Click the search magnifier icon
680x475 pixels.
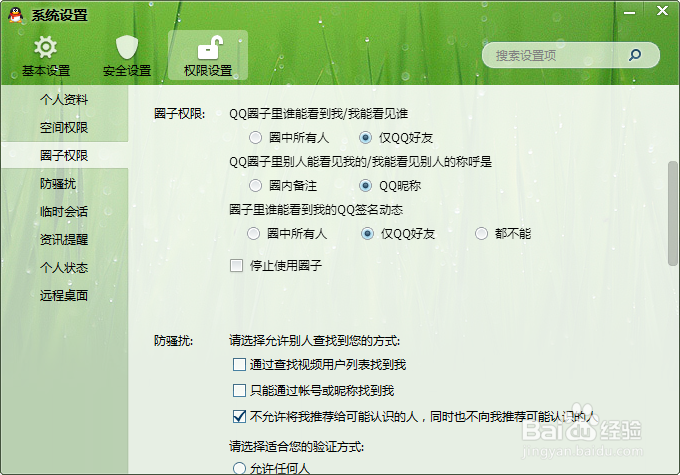click(x=635, y=55)
